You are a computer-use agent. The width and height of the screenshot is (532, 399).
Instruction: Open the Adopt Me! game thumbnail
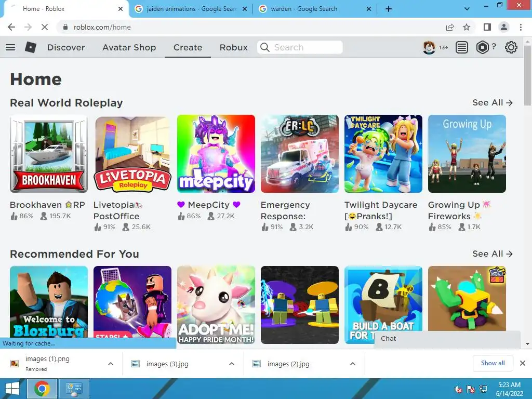click(216, 304)
